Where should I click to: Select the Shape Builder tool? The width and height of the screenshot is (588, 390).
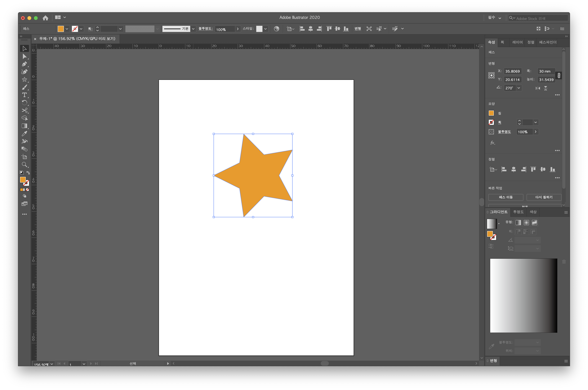pos(24,118)
